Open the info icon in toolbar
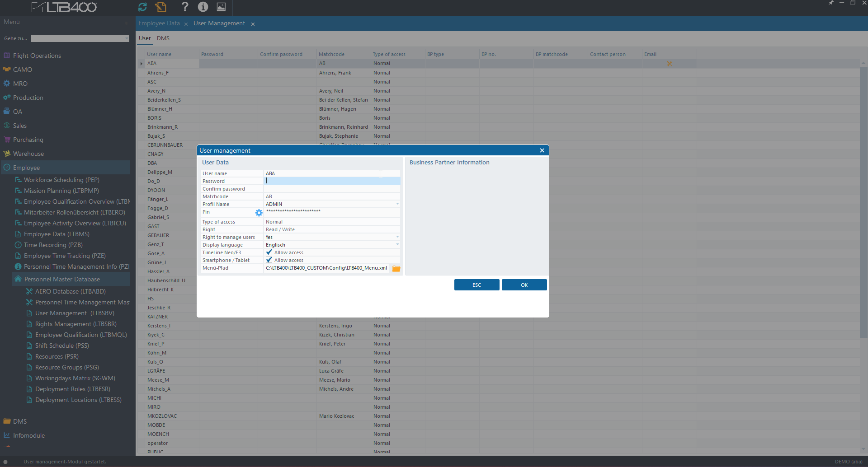Screen dimensions: 868x467 coord(203,7)
